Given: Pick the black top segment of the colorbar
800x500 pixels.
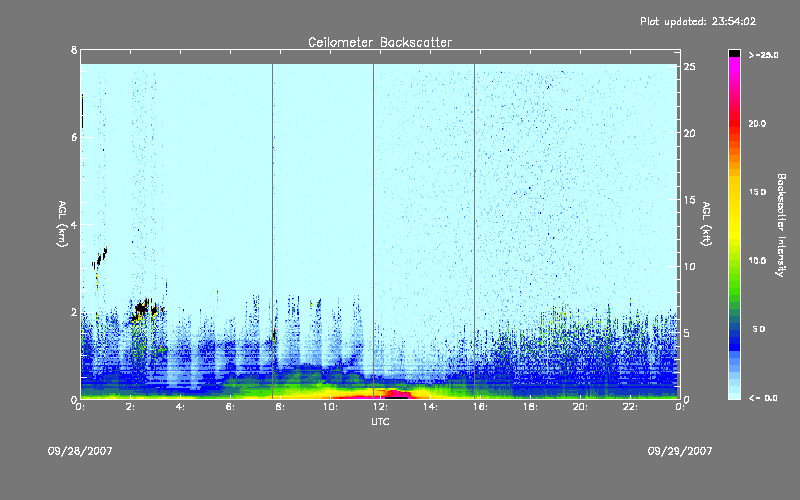Looking at the screenshot, I should tap(734, 53).
